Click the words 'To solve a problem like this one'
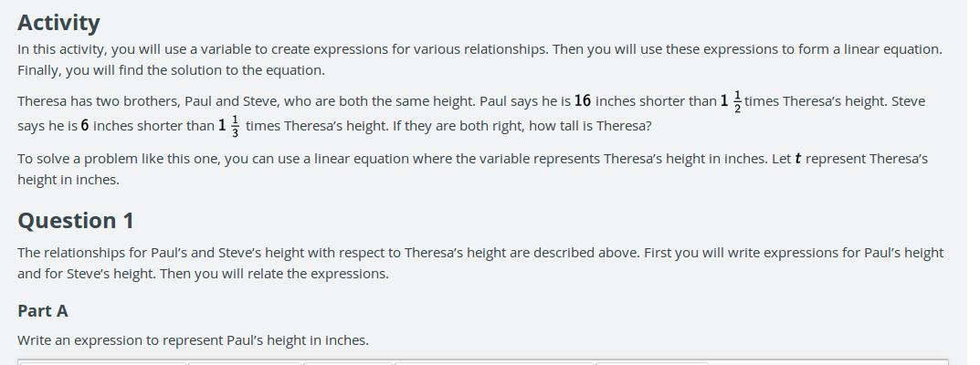The image size is (980, 365). tap(119, 159)
